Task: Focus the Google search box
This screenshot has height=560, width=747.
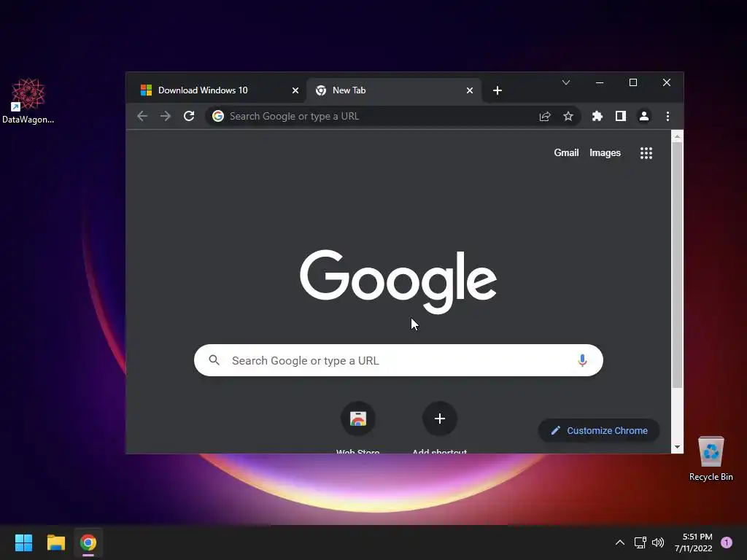Action: tap(398, 360)
